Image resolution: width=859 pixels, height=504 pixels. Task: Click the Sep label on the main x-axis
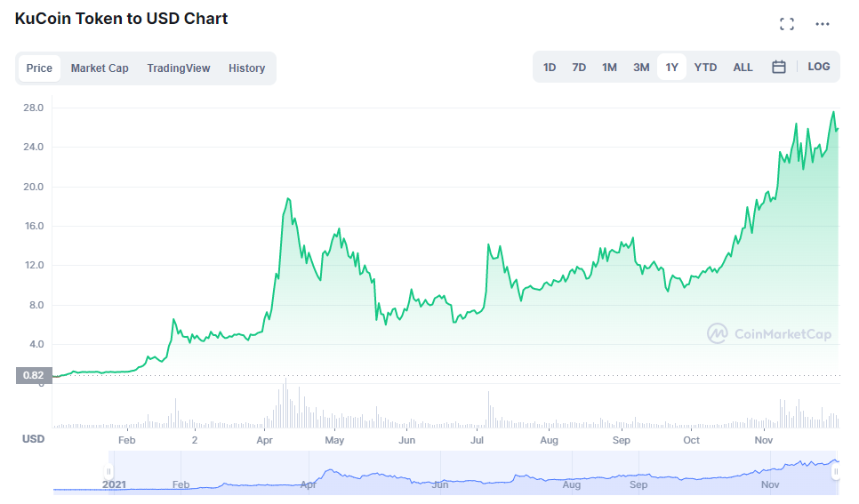tap(622, 440)
